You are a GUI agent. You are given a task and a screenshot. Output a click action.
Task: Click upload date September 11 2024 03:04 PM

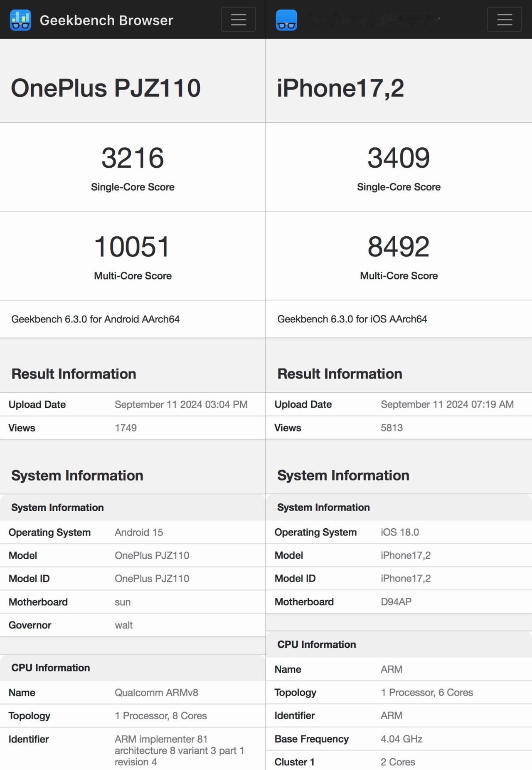click(x=181, y=404)
